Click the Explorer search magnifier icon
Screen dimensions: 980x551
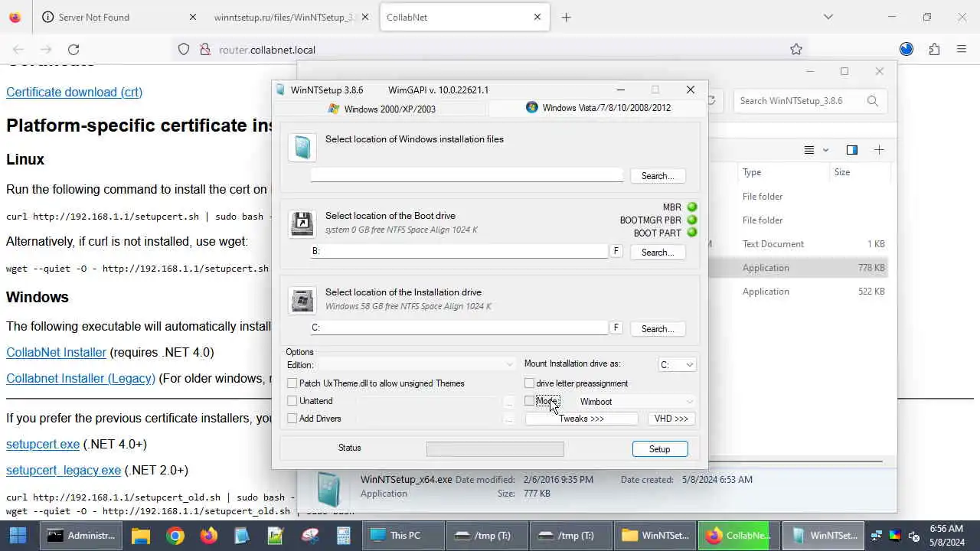pos(873,100)
